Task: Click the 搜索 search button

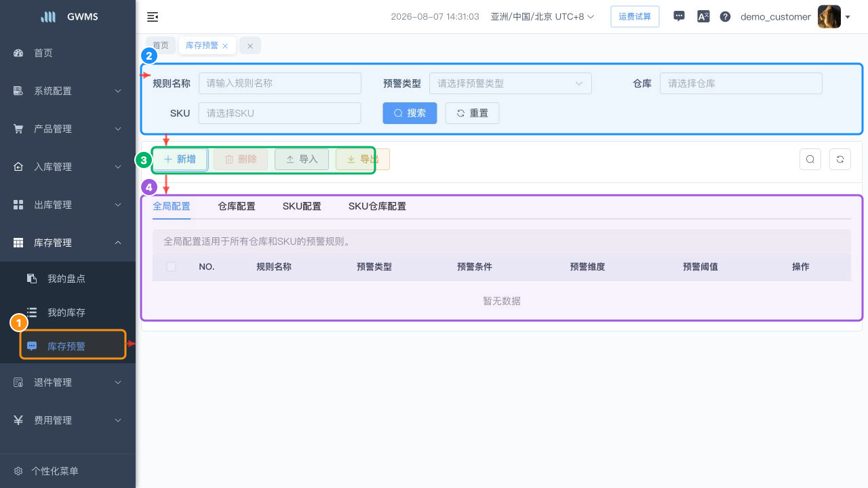Action: tap(410, 113)
